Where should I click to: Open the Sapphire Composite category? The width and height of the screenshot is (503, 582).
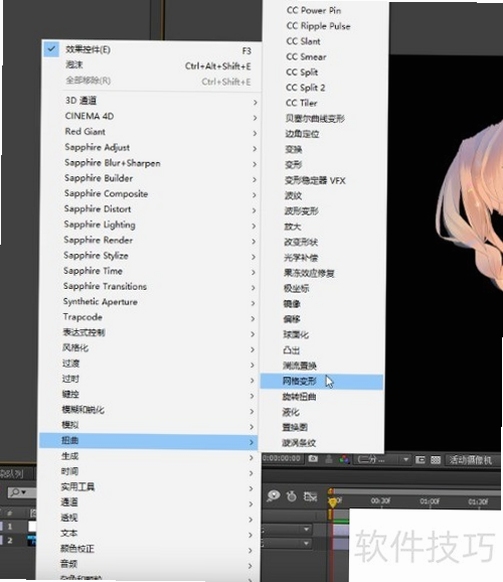pos(161,194)
